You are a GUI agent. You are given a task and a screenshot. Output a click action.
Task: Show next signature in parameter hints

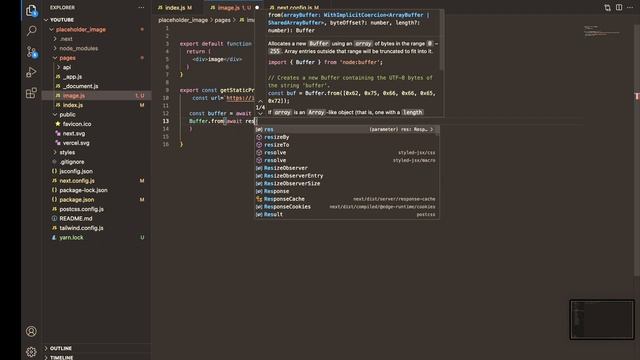coord(260,114)
